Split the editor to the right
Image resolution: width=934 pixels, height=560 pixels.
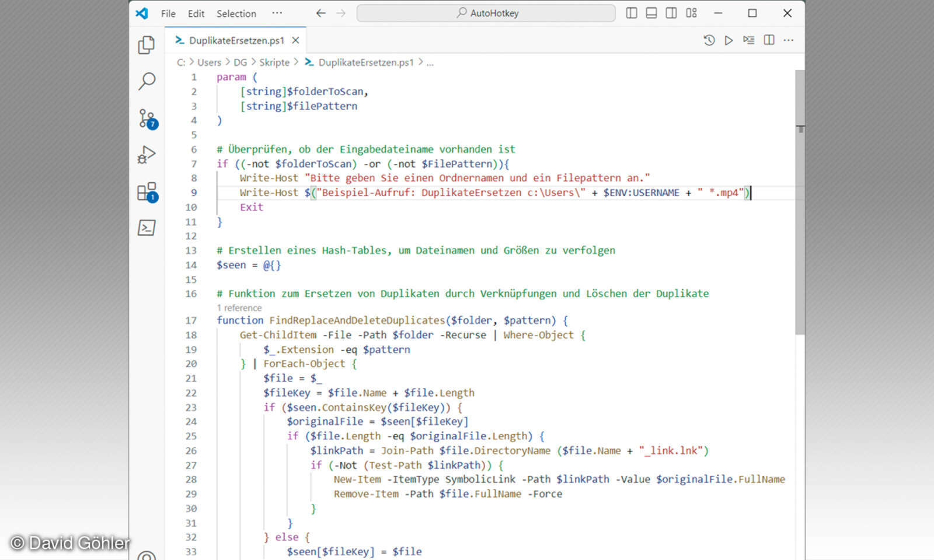[769, 40]
